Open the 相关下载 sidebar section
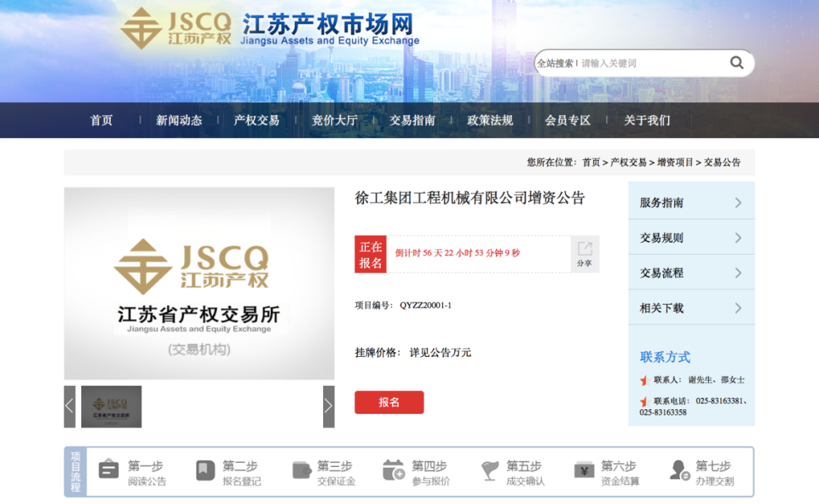Viewport: 819px width, 504px height. 691,308
